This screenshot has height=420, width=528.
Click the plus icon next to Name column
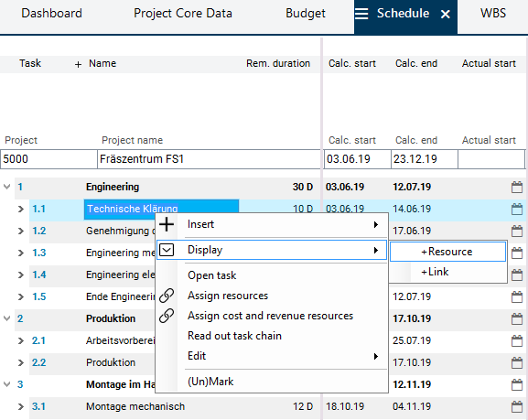78,64
